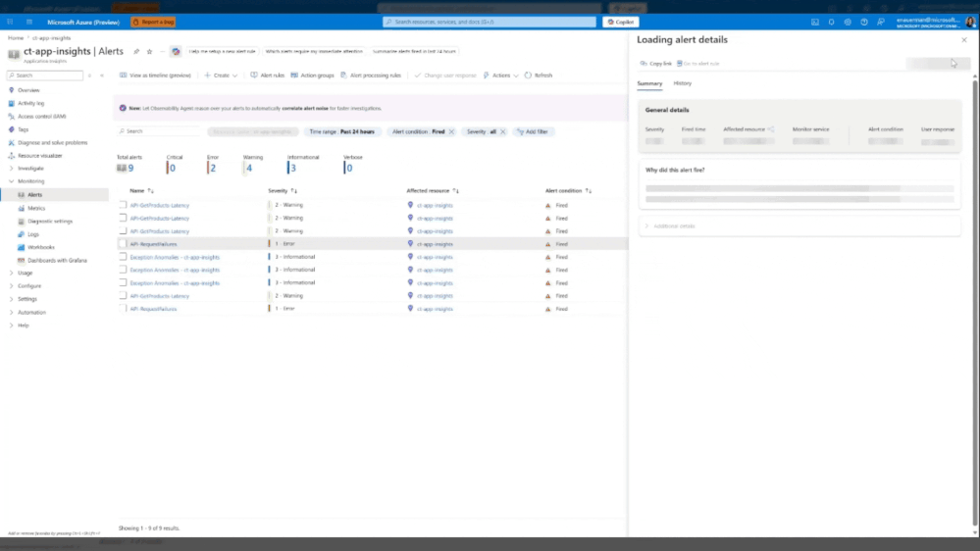This screenshot has width=980, height=551.
Task: Choose 'Help me setup a new alert rule' suggestion
Action: [223, 51]
